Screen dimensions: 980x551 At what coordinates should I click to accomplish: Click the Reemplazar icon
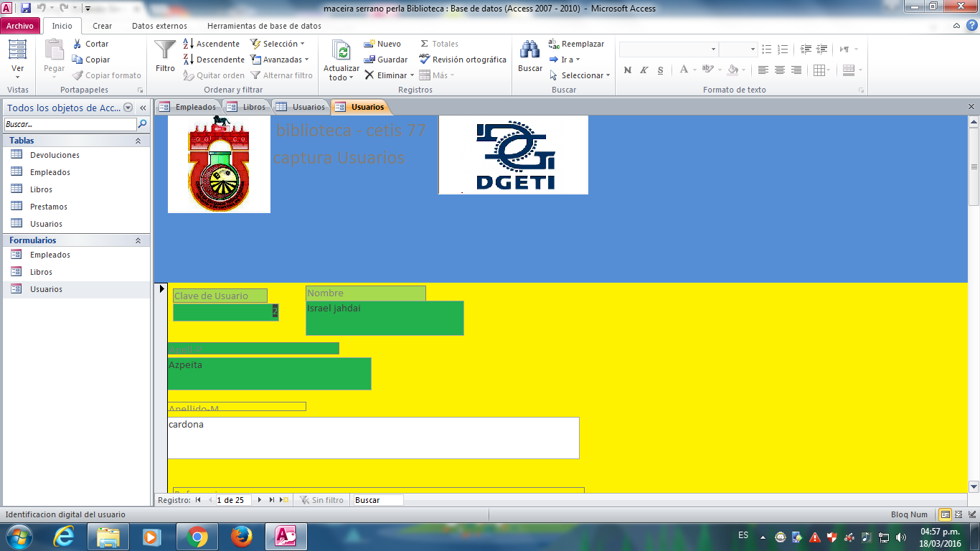[554, 44]
